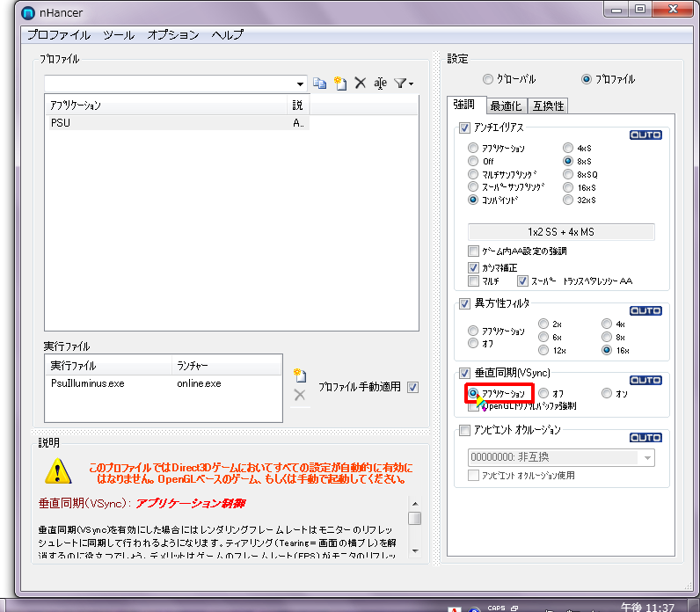Click the copy profile icon
Viewport: 700px width, 612px height.
click(319, 83)
